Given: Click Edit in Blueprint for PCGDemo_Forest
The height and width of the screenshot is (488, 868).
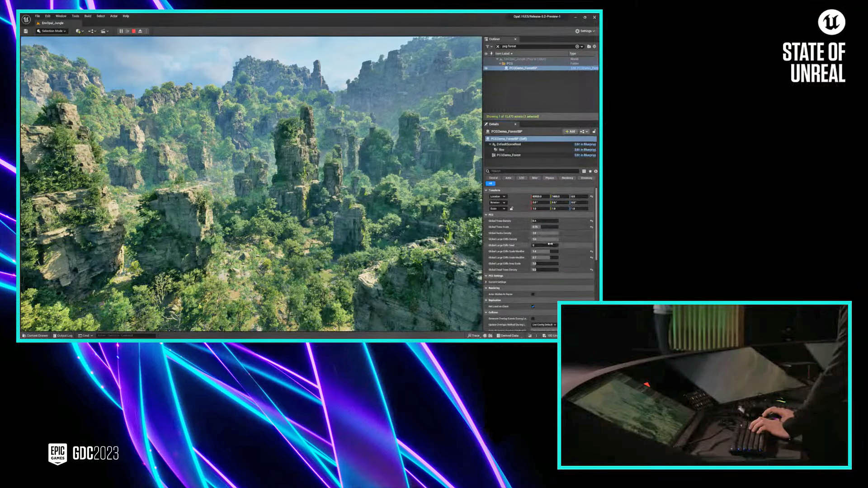Looking at the screenshot, I should point(585,155).
